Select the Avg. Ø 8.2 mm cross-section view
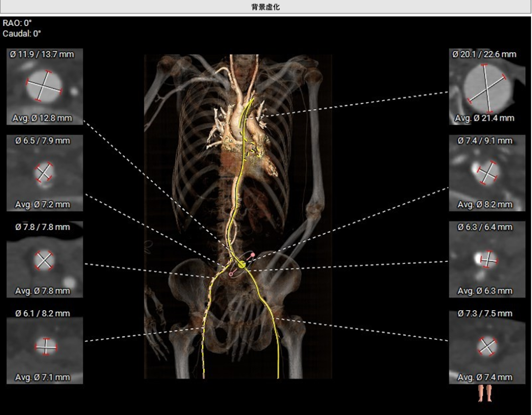 pyautogui.click(x=487, y=173)
